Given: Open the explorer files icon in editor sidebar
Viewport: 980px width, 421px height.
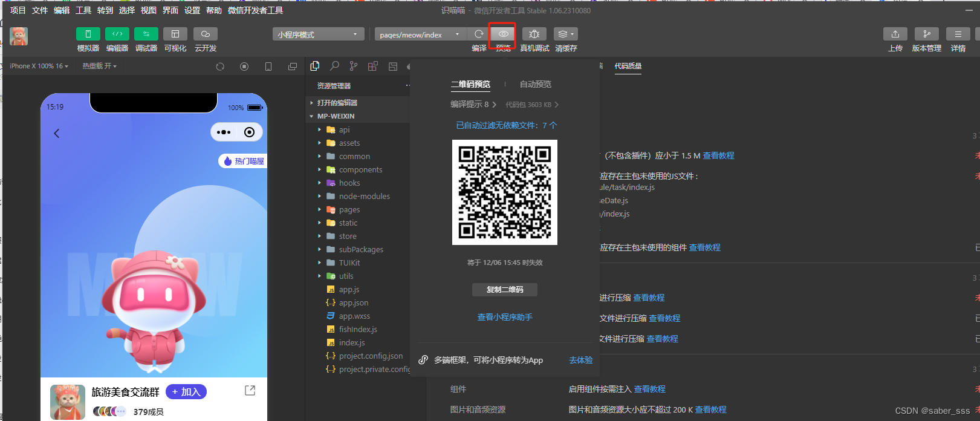Looking at the screenshot, I should [315, 66].
